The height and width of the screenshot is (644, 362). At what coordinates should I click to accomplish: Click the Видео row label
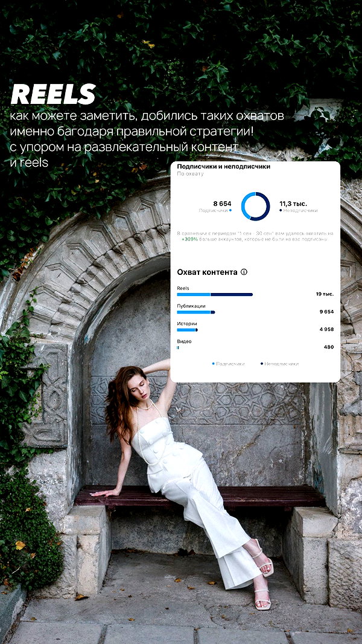pyautogui.click(x=184, y=341)
